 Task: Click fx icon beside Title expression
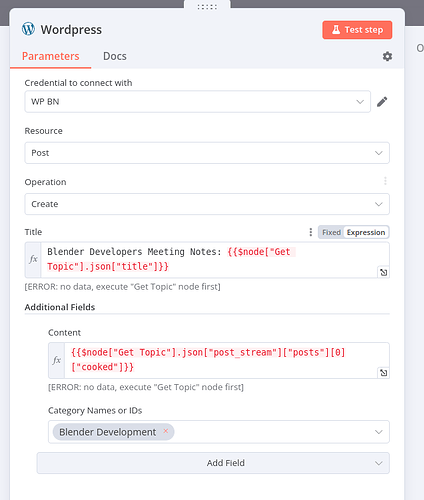[x=33, y=259]
